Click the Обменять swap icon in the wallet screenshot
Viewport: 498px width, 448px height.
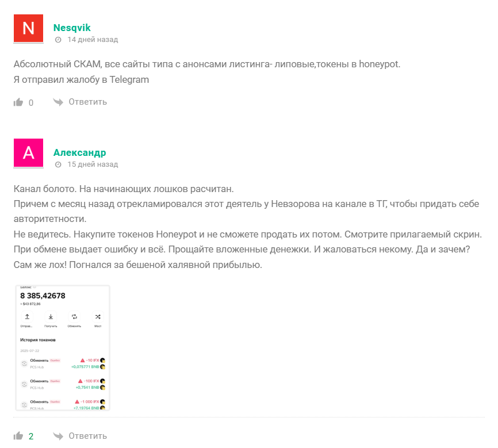(x=74, y=317)
